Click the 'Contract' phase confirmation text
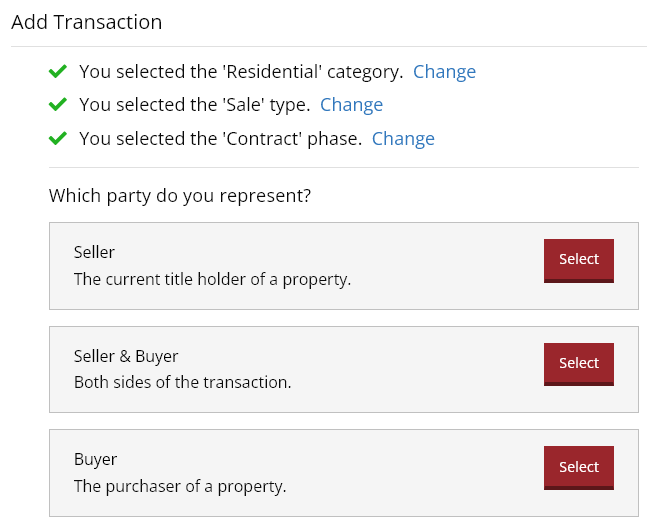647x526 pixels. 220,139
